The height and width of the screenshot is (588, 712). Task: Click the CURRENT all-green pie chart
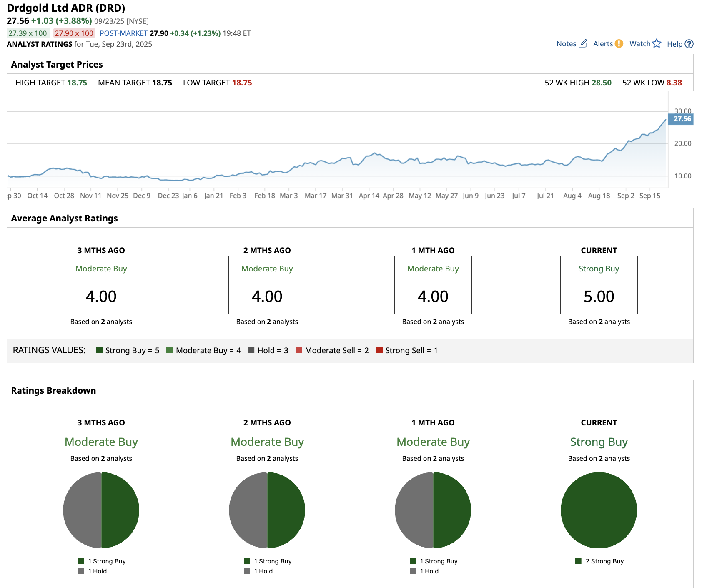coord(599,510)
